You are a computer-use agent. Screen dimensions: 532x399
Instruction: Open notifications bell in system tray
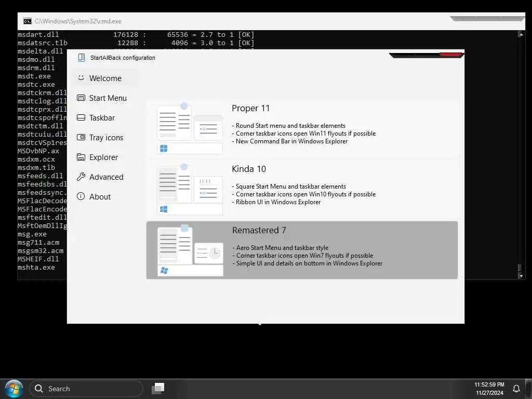[x=516, y=389]
